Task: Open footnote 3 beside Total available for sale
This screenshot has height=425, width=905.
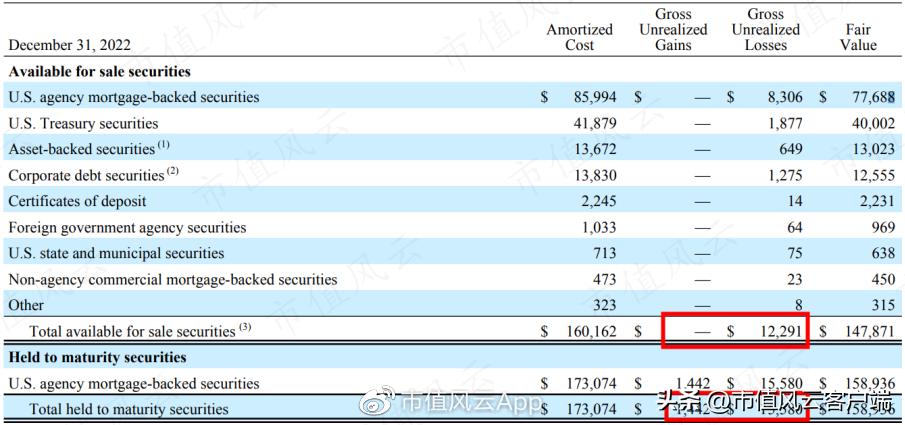Action: coord(244,328)
